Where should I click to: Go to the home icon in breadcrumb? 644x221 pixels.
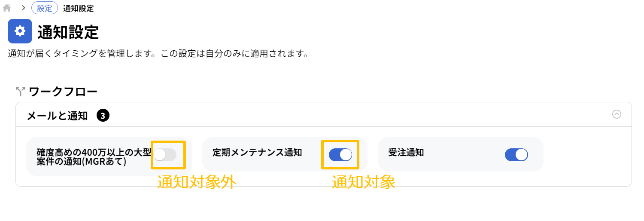coord(7,8)
